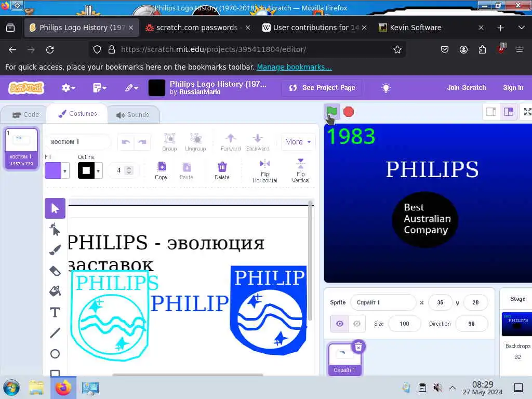Viewport: 532px width, 399px height.
Task: Open Manage bookmarks link
Action: pos(294,67)
